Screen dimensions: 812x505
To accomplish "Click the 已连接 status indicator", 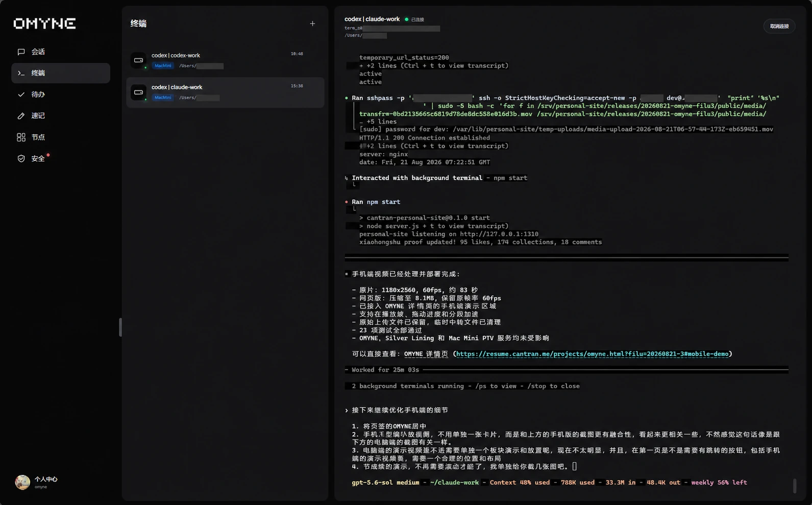I will pyautogui.click(x=414, y=19).
